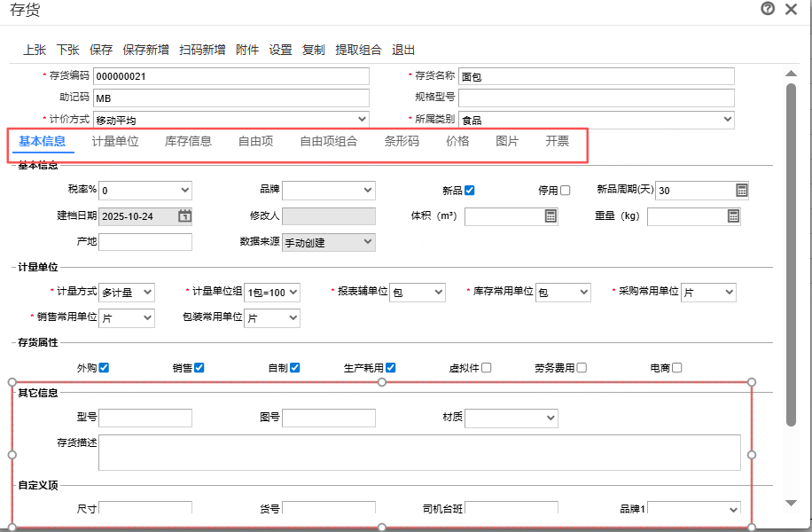Click the 扫码新增 button
812x532 pixels.
tap(202, 50)
